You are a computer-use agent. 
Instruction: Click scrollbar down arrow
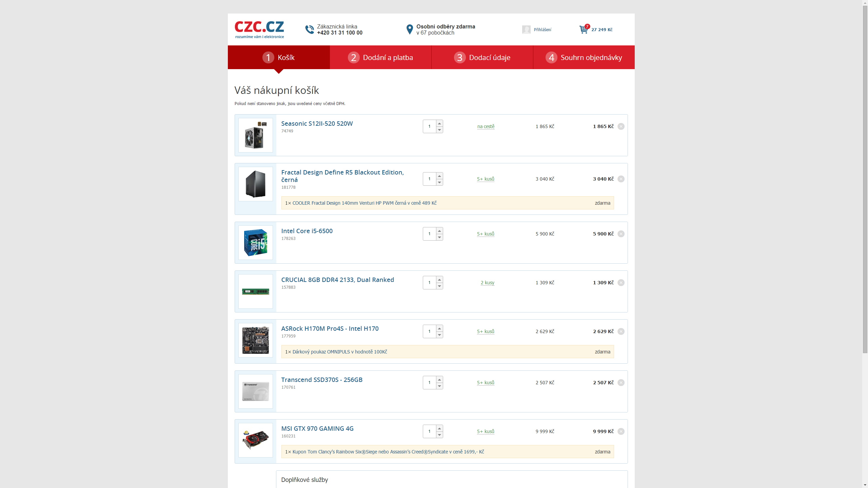pyautogui.click(x=865, y=485)
